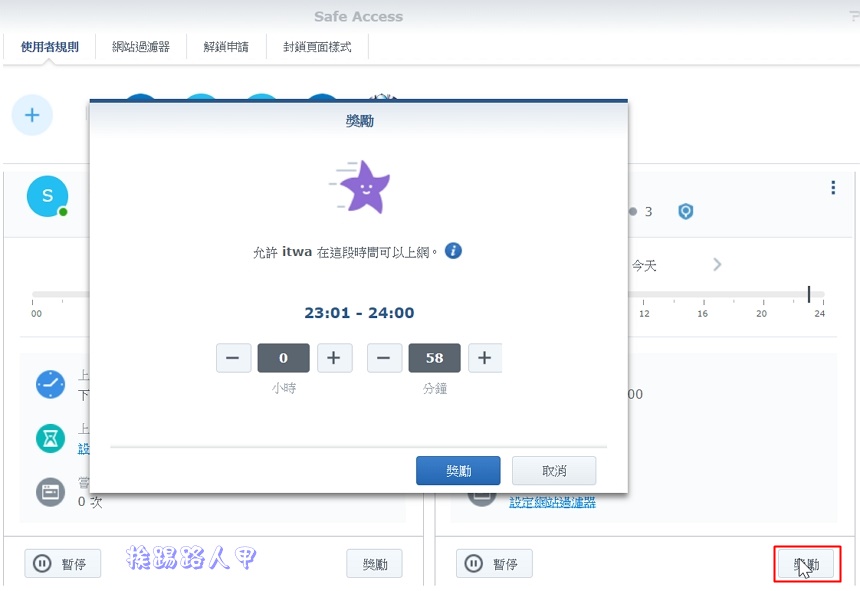The image size is (860, 591).
Task: Click 暫停 in the S profile card
Action: (63, 564)
